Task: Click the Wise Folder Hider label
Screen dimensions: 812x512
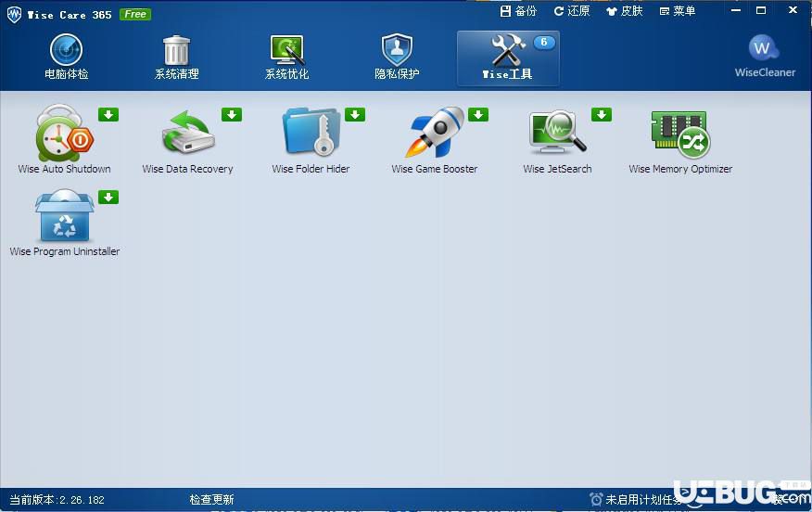Action: [x=311, y=169]
